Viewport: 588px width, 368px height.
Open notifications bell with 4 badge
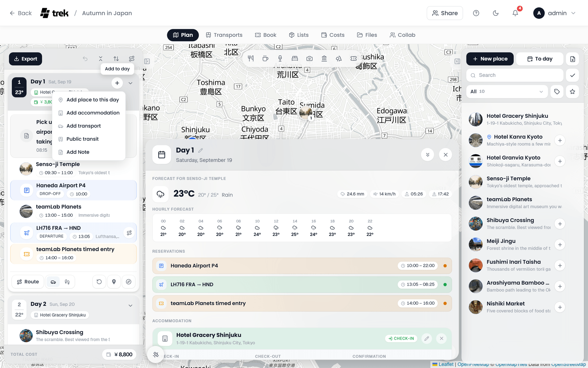click(x=515, y=13)
